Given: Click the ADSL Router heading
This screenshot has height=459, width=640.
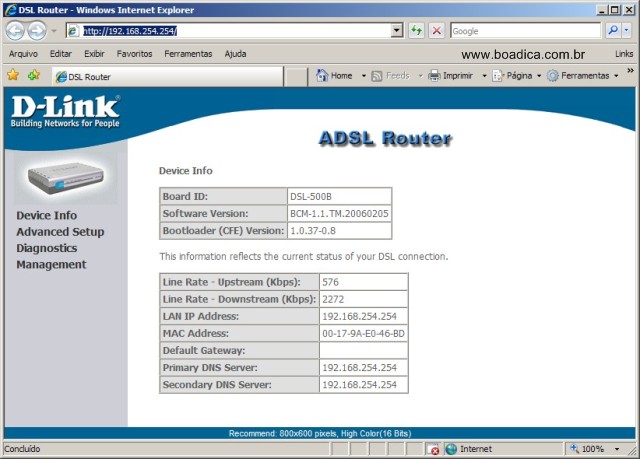Looking at the screenshot, I should [385, 138].
